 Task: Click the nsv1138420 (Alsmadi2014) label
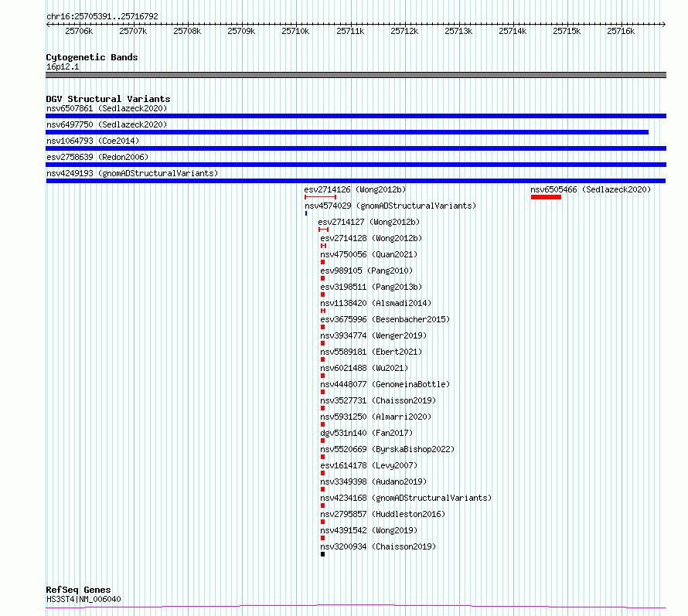(376, 303)
